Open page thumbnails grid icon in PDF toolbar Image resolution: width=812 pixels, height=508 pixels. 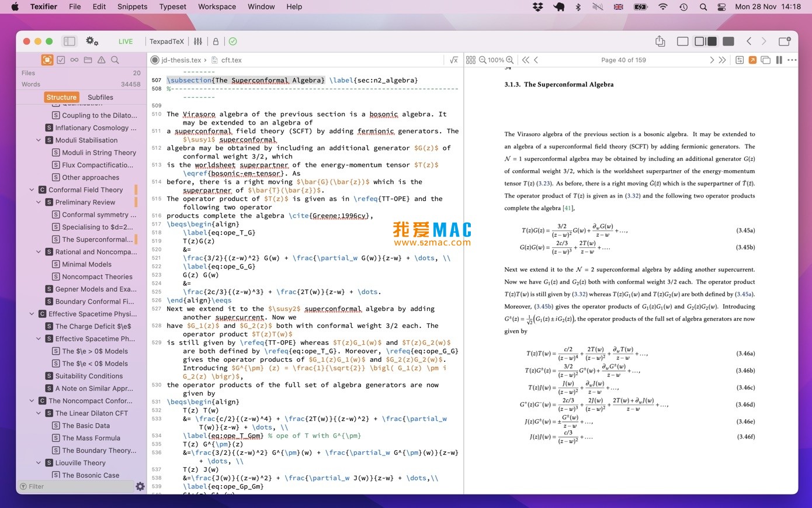(471, 60)
